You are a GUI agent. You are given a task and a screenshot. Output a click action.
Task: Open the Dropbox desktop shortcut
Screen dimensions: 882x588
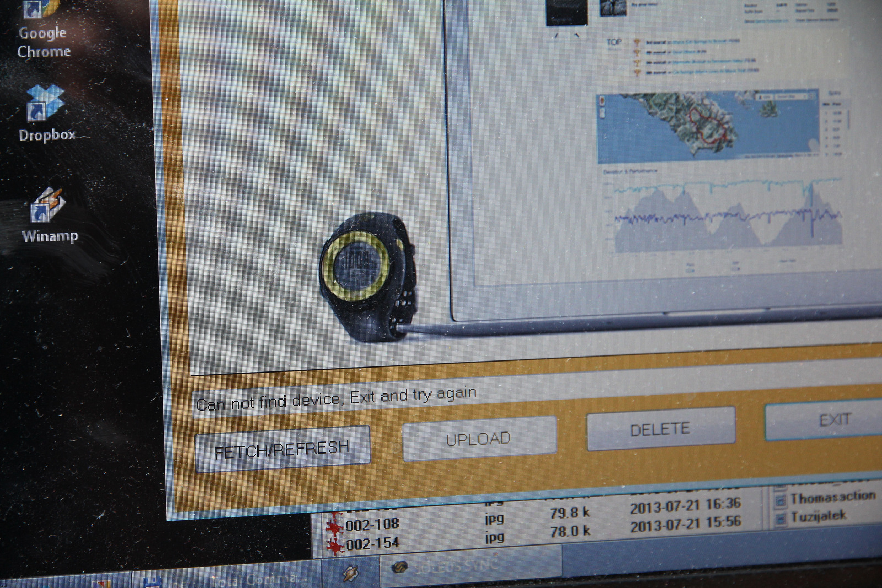click(x=46, y=114)
